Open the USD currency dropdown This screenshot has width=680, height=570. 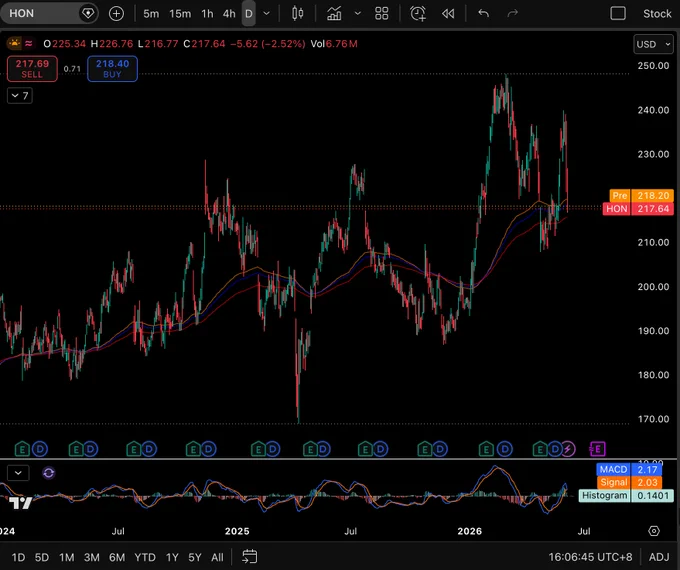[x=653, y=44]
